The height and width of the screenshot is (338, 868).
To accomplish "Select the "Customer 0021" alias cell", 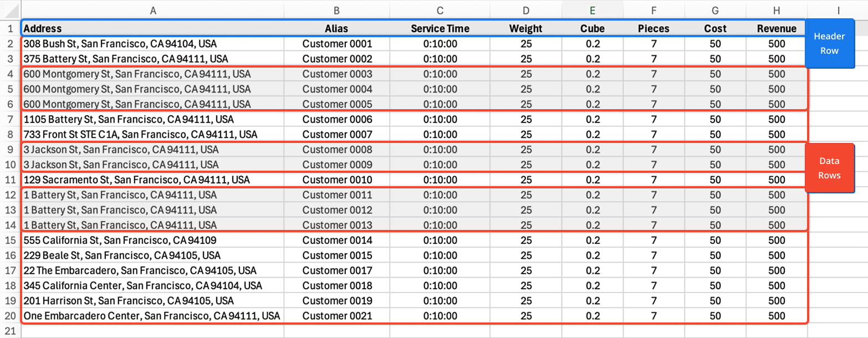I will (337, 316).
